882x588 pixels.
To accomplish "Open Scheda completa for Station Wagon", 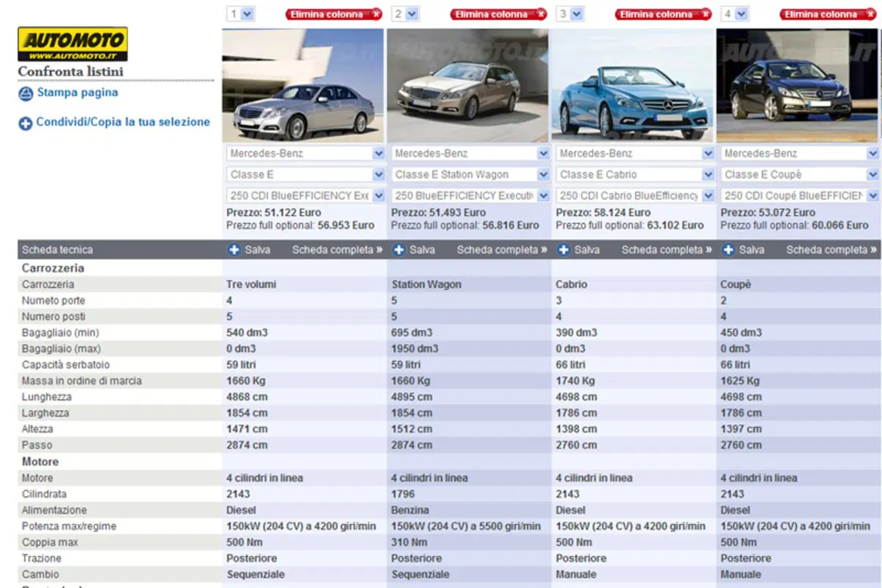I will point(502,250).
